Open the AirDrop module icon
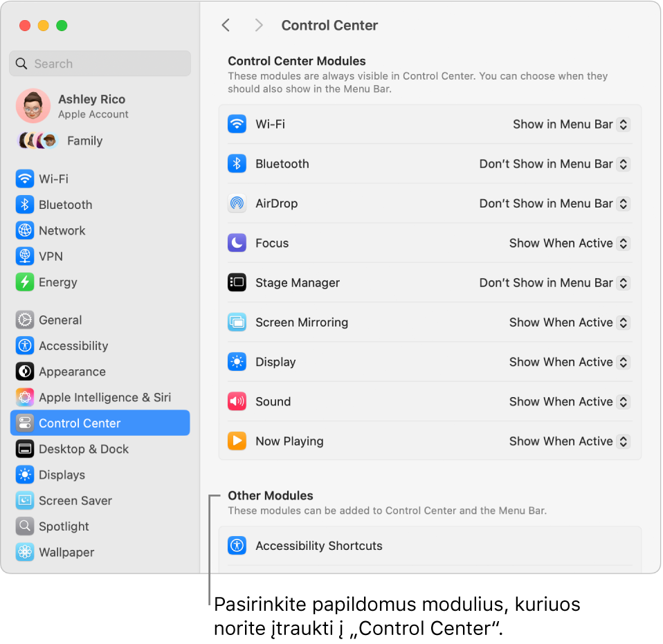 click(236, 203)
